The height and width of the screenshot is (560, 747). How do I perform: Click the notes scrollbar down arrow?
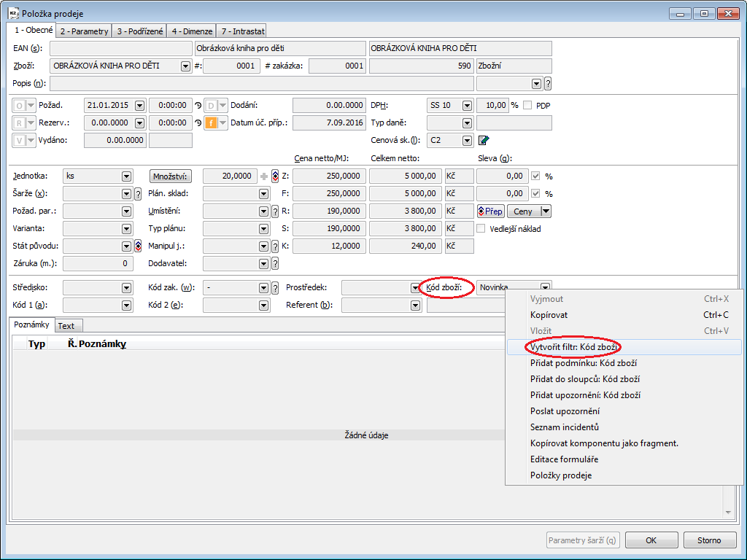tap(728, 513)
